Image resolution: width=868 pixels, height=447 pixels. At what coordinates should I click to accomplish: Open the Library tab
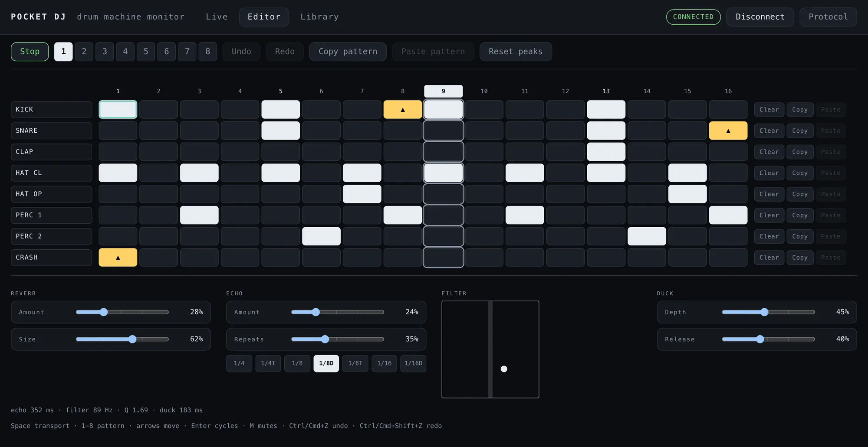coord(319,17)
